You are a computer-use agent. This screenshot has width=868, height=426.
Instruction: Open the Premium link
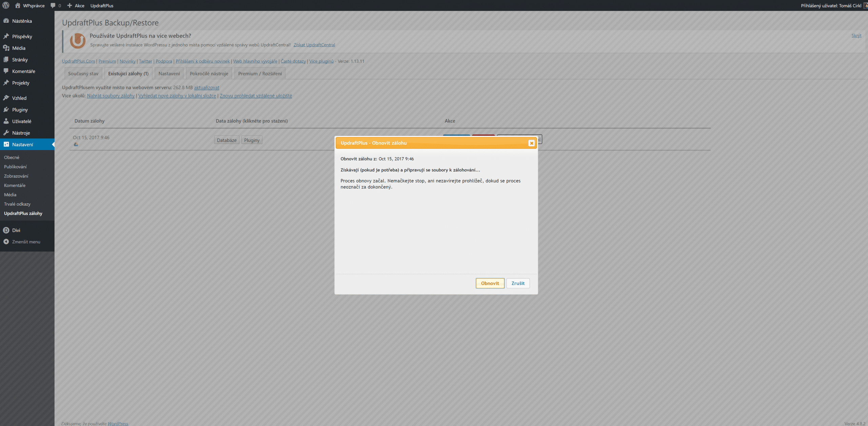[x=107, y=61]
